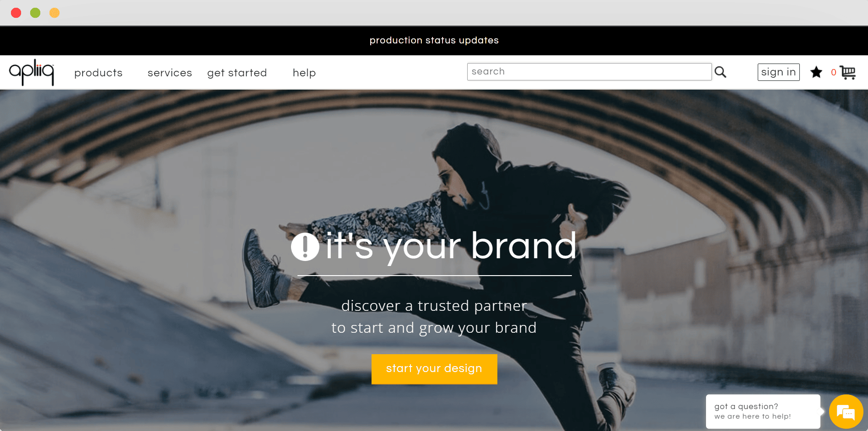Click the cart item count zero
This screenshot has width=868, height=431.
[x=834, y=72]
